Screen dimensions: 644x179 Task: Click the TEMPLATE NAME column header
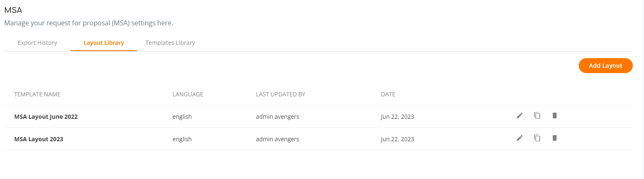[x=37, y=94]
